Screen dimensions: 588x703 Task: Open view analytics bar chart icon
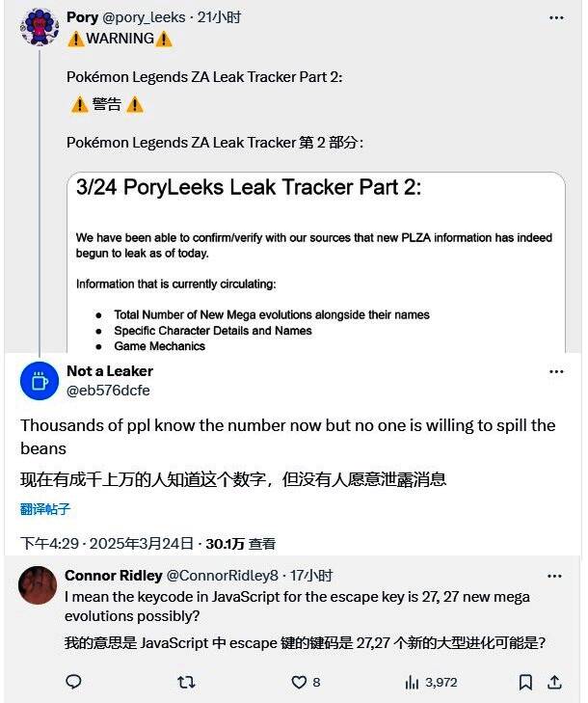(x=413, y=682)
